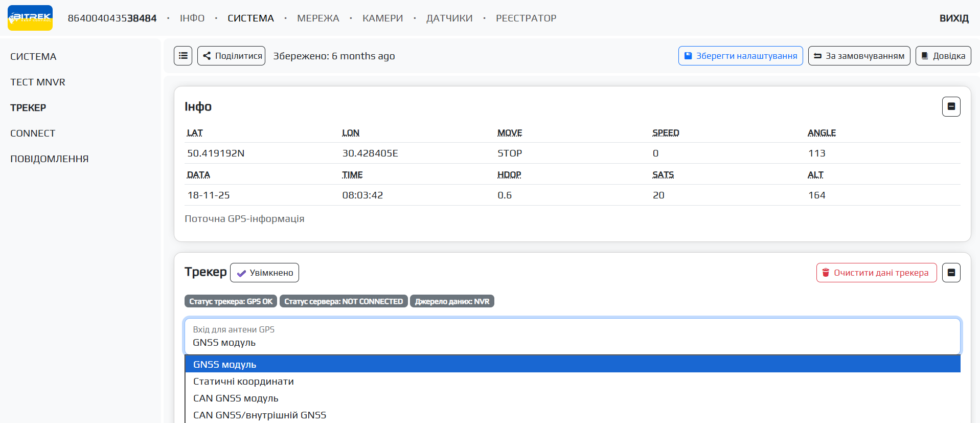Image resolution: width=980 pixels, height=423 pixels.
Task: Switch to the МЕРЕЖА tab
Action: click(318, 18)
